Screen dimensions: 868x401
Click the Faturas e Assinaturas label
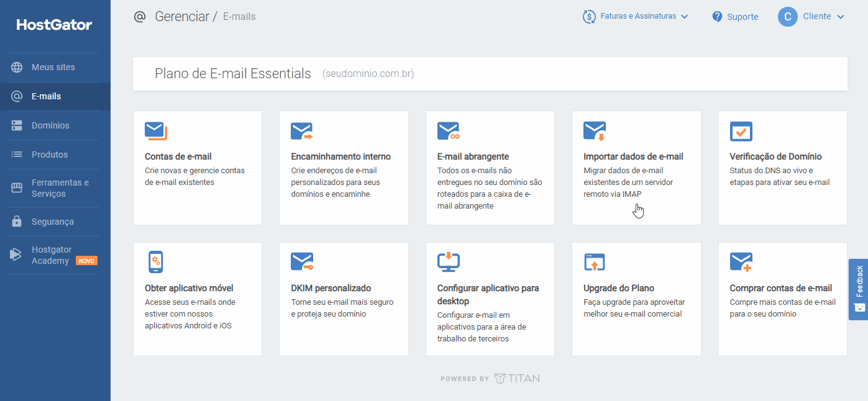(x=638, y=17)
